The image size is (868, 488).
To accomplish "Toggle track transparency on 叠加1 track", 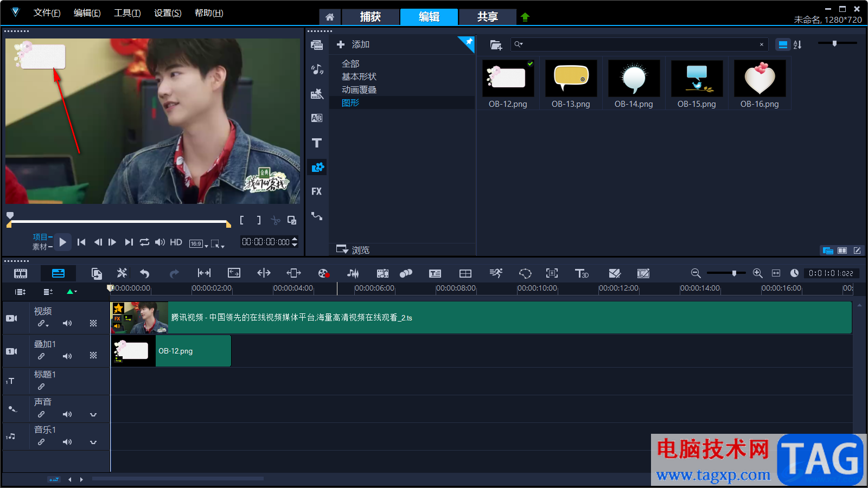I will 93,356.
